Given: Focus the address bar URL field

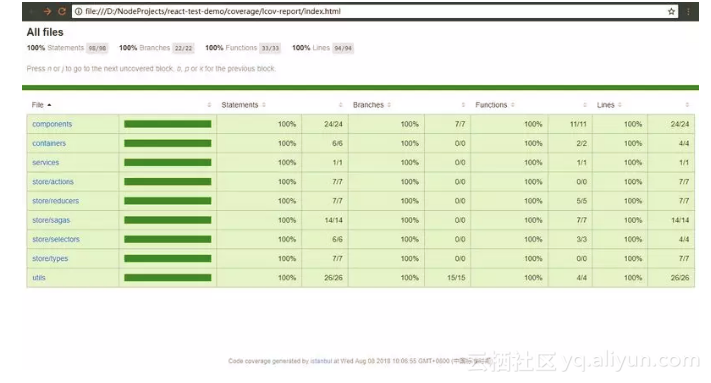Looking at the screenshot, I should (375, 11).
